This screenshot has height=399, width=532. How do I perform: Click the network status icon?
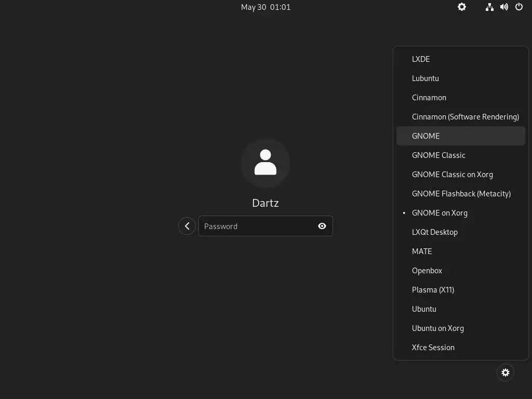[489, 7]
